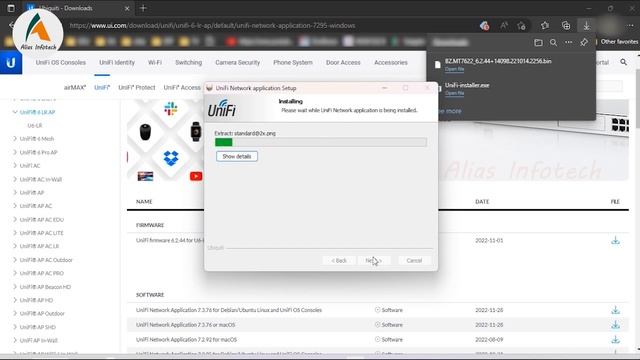Expand the UniFi 6 Mesh tree node
This screenshot has height=360, width=640.
coord(15,139)
